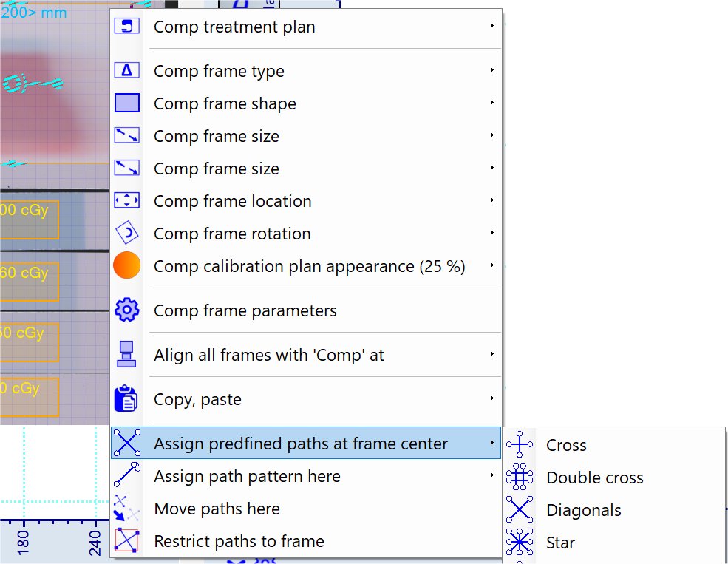
Task: Expand the Comp frame rotation submenu arrow
Action: tap(491, 234)
